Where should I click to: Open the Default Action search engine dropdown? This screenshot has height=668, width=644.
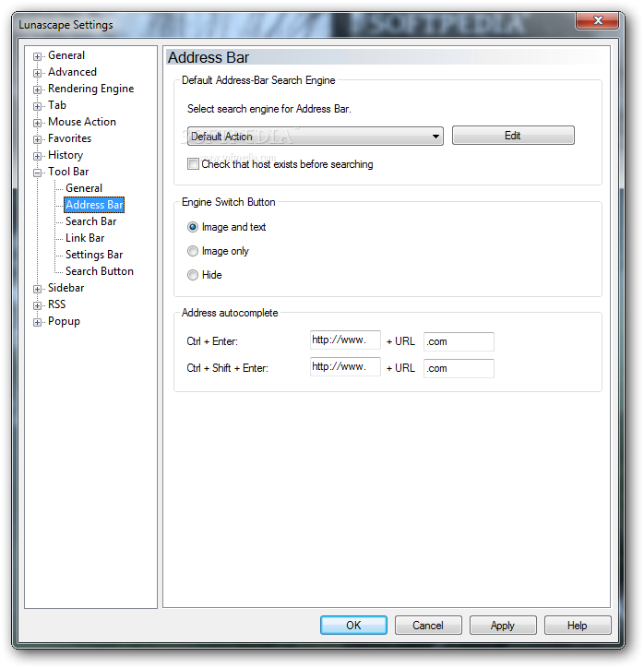tap(316, 137)
